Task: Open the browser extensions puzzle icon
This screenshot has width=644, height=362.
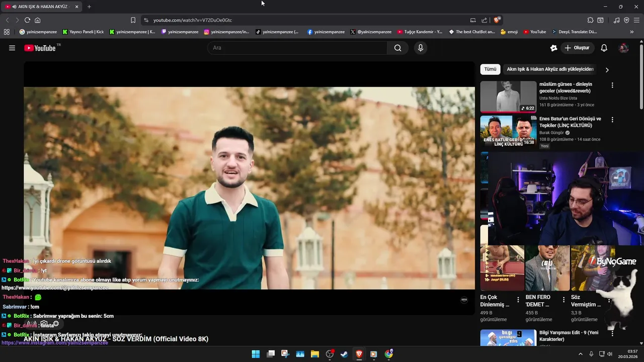Action: (590, 20)
